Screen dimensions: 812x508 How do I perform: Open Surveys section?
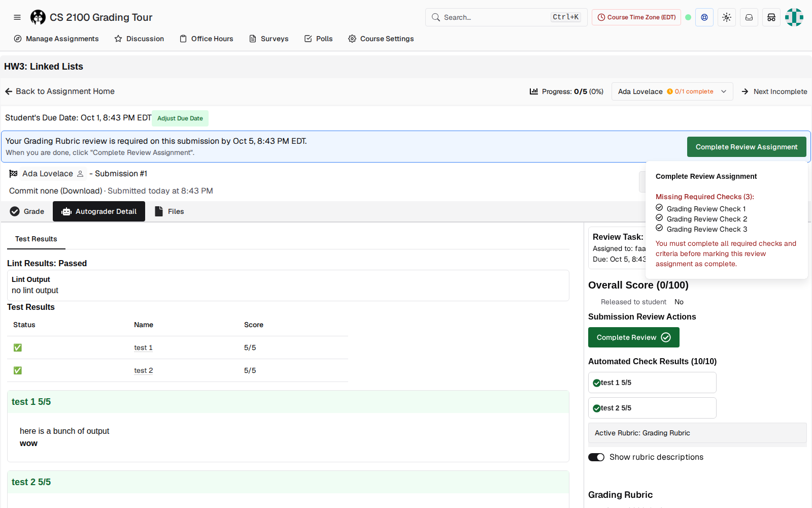point(269,39)
